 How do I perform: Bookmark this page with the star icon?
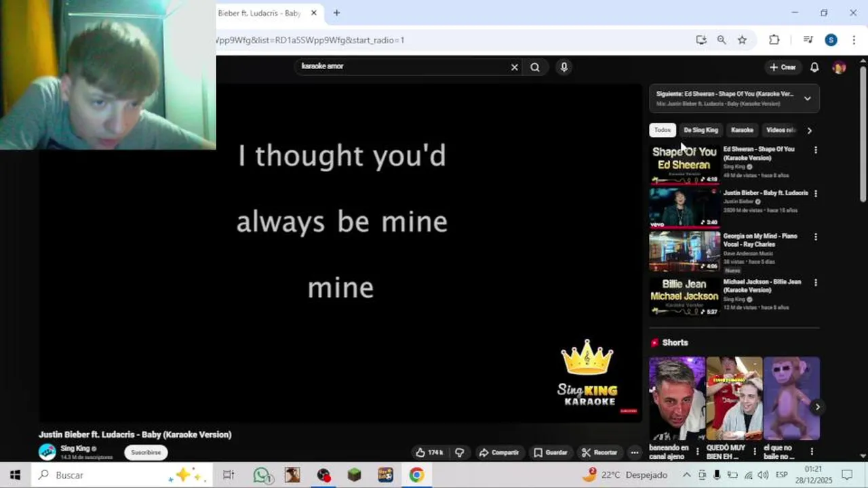click(x=742, y=40)
